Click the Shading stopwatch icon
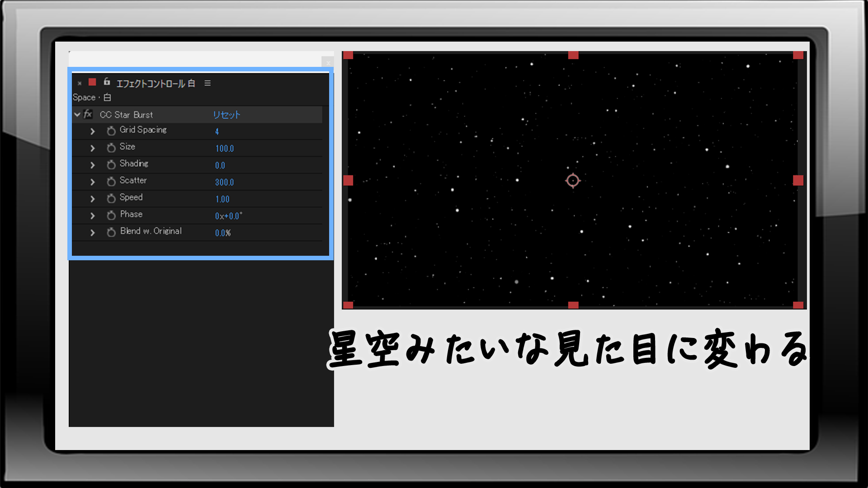 coord(111,165)
